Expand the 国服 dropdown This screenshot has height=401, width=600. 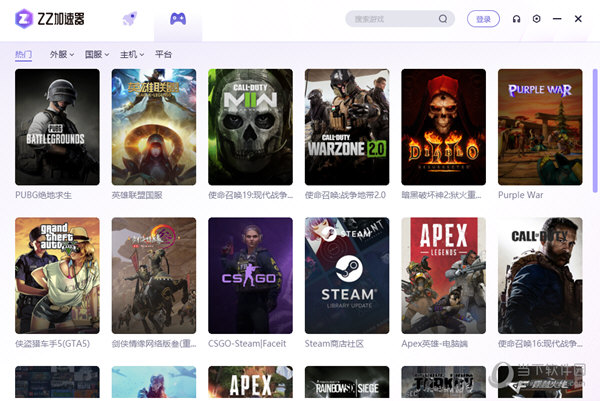[97, 54]
